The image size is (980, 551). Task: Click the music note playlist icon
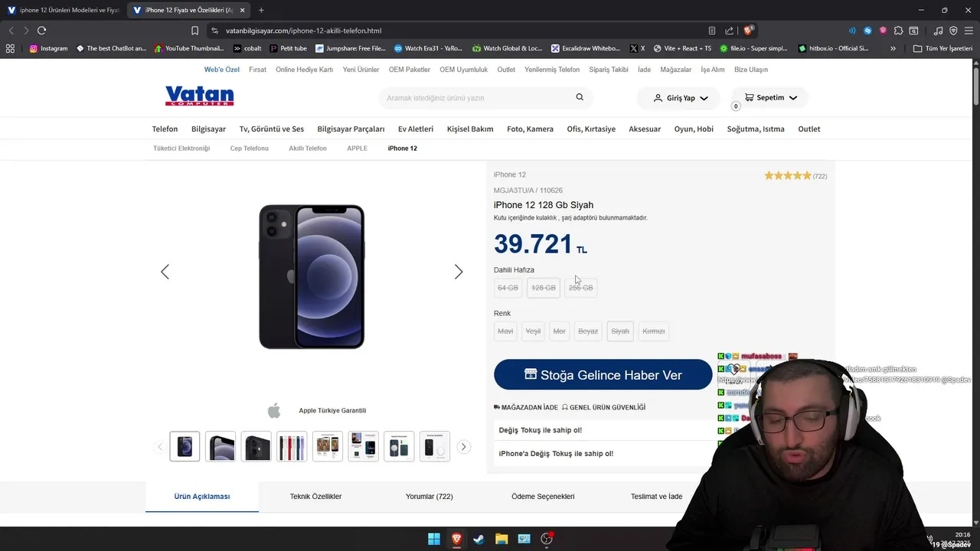[938, 31]
